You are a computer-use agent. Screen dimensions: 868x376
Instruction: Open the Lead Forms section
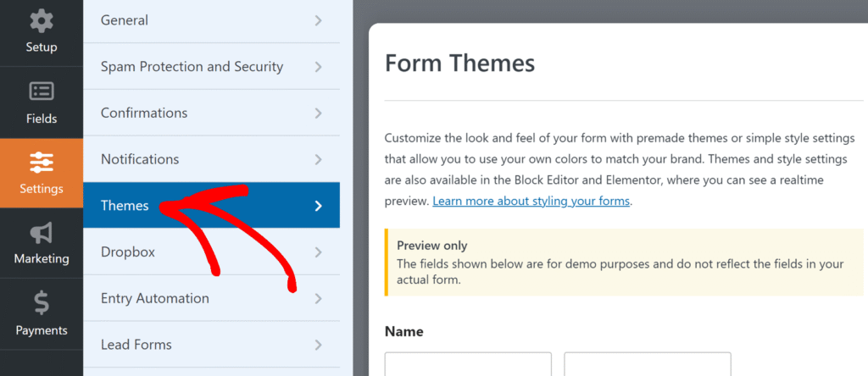coord(211,345)
